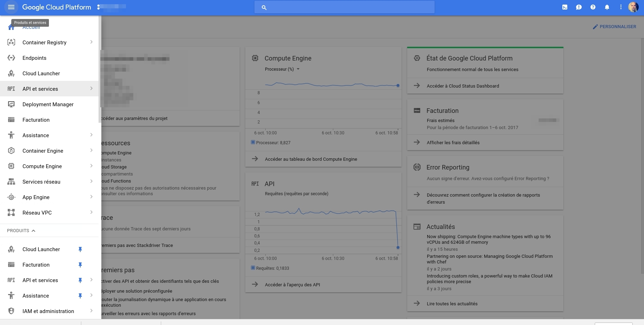644x325 pixels.
Task: Click the Compute Engine chip icon in sidebar
Action: [x=11, y=166]
